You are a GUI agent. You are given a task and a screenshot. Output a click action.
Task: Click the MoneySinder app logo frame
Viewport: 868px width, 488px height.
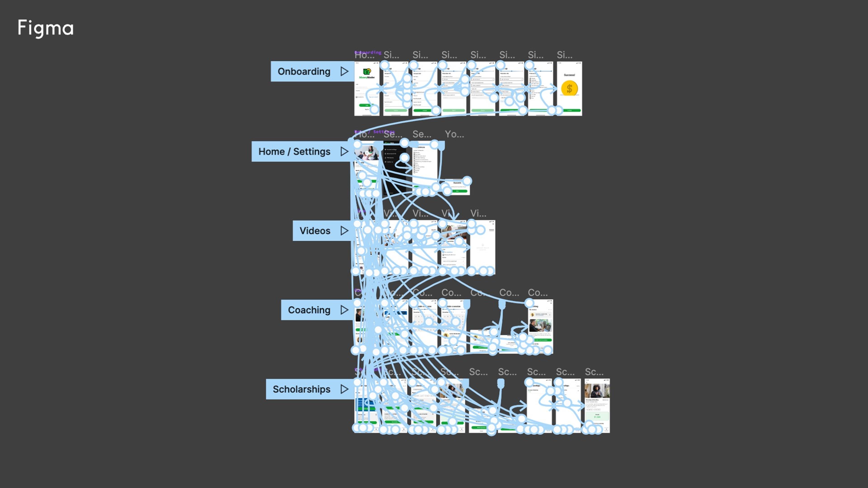click(x=366, y=77)
